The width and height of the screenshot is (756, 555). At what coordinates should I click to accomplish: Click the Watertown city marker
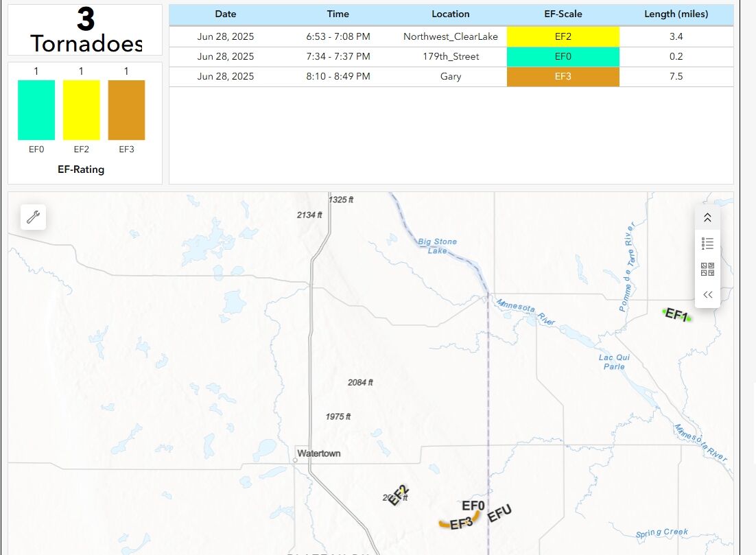pyautogui.click(x=295, y=460)
